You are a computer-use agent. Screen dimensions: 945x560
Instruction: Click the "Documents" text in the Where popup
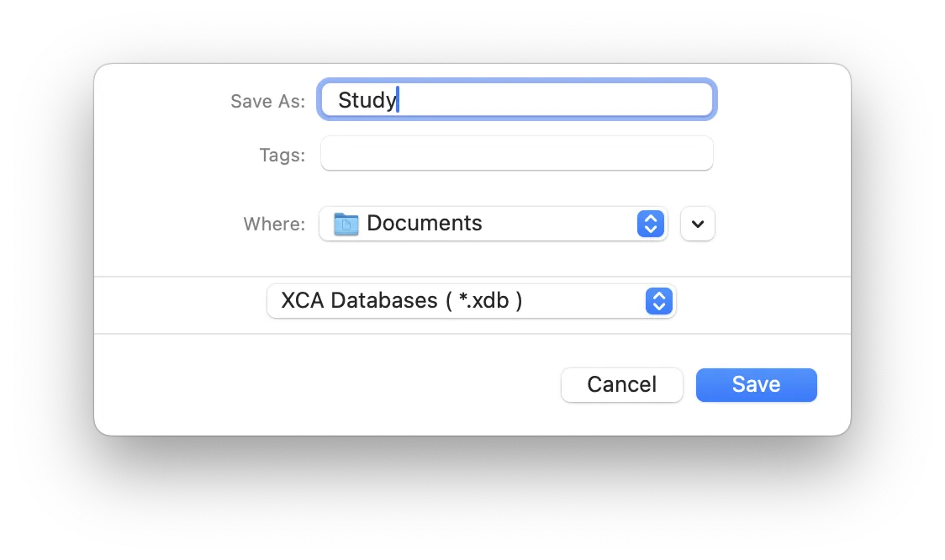(x=425, y=224)
